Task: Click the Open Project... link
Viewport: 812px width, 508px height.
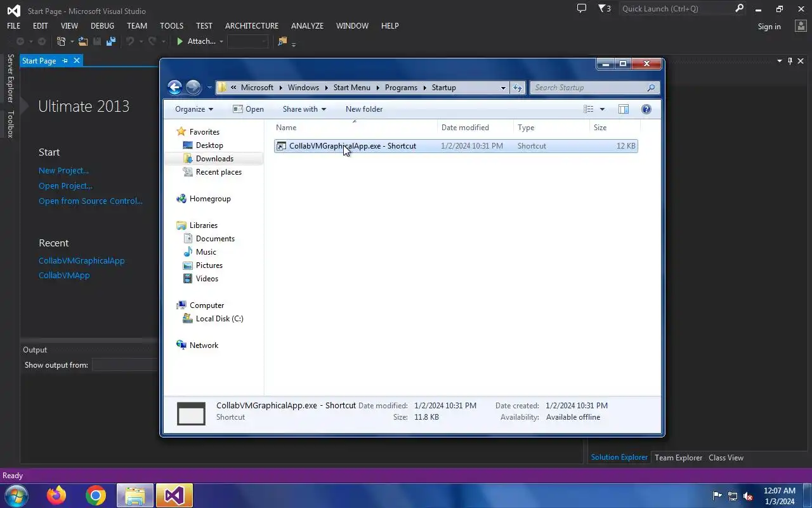Action: tap(65, 185)
